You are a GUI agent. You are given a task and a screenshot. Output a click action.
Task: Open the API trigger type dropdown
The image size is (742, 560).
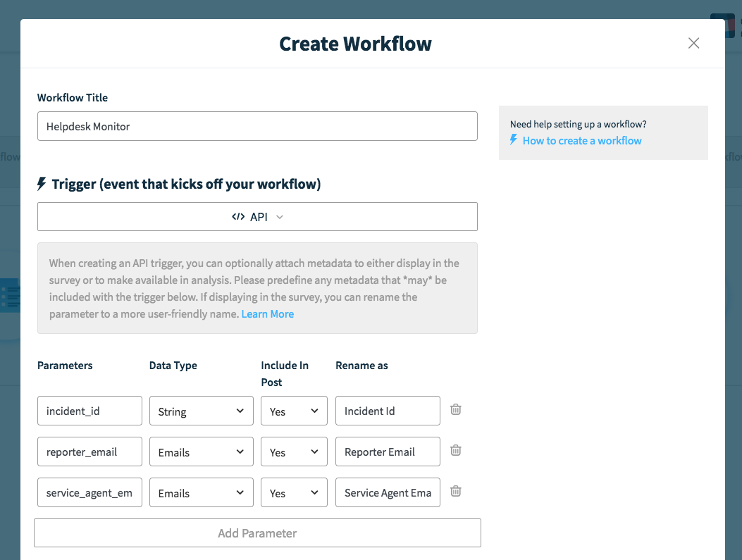pos(257,217)
